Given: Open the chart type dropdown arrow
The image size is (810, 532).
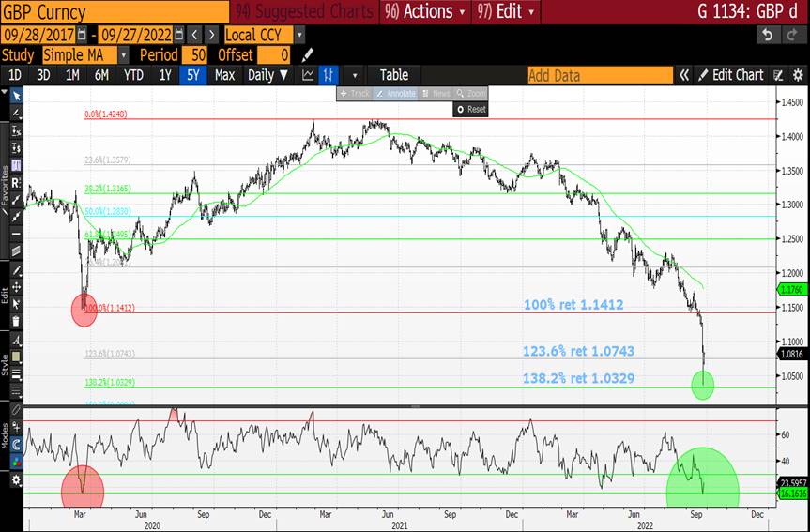Looking at the screenshot, I should (355, 75).
